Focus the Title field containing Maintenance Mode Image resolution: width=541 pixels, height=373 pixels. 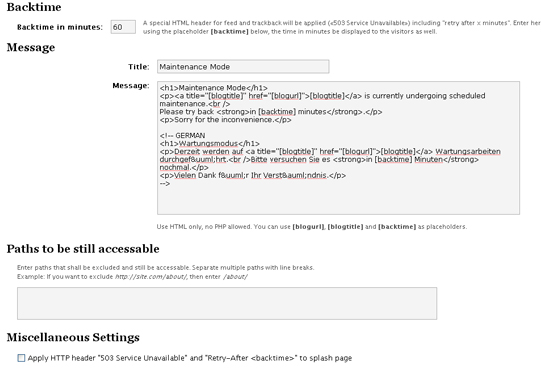243,67
